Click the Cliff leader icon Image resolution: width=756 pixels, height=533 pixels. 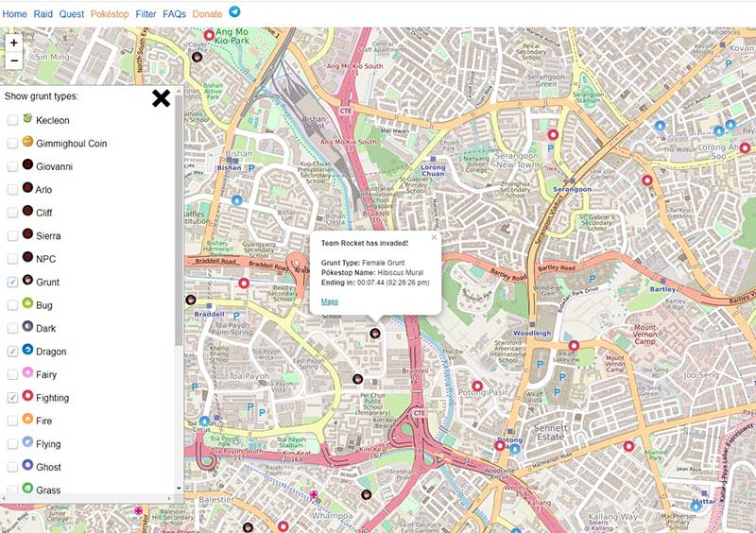coord(27,211)
